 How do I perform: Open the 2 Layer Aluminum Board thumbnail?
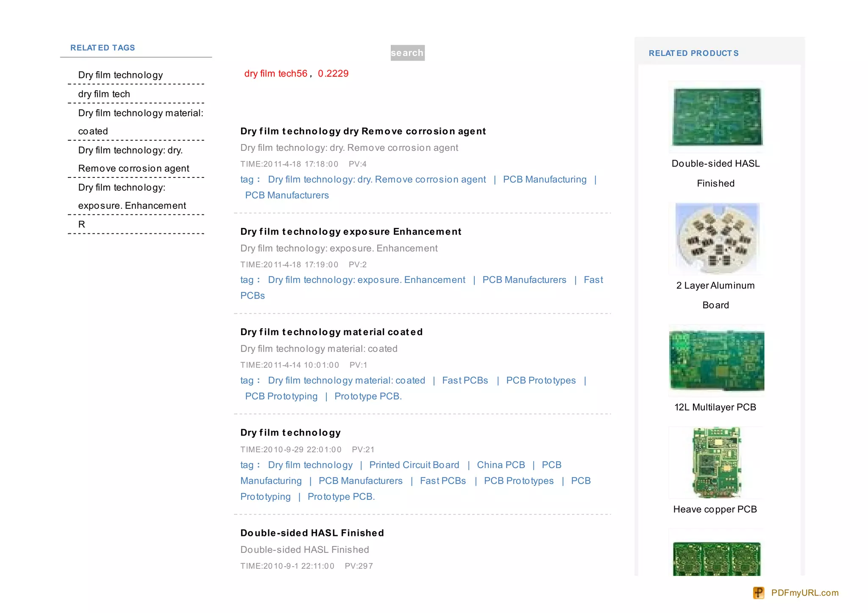tap(717, 239)
